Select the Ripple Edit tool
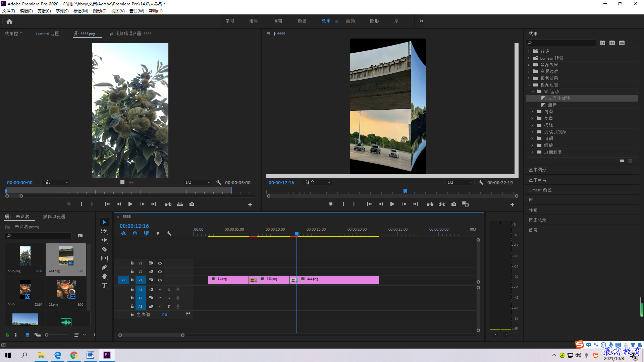Screen dimensions: 644x362 [x=104, y=240]
